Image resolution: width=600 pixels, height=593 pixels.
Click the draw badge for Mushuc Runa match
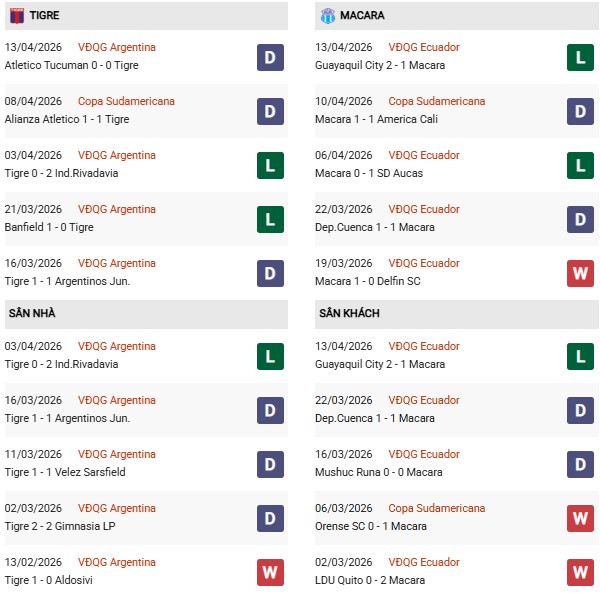[x=581, y=464]
